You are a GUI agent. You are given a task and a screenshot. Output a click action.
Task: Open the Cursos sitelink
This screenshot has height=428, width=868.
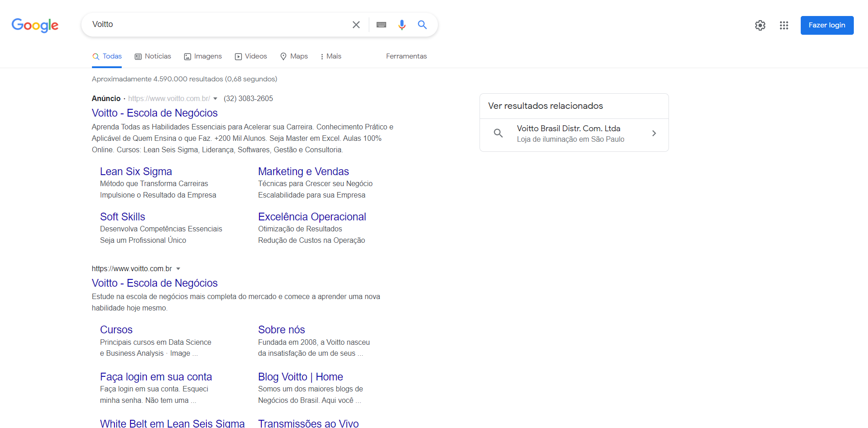coord(116,330)
